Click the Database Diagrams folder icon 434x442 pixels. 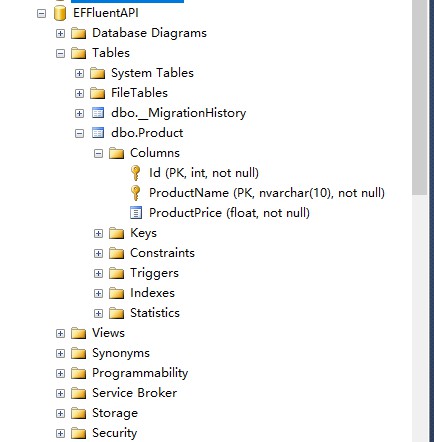pos(78,33)
